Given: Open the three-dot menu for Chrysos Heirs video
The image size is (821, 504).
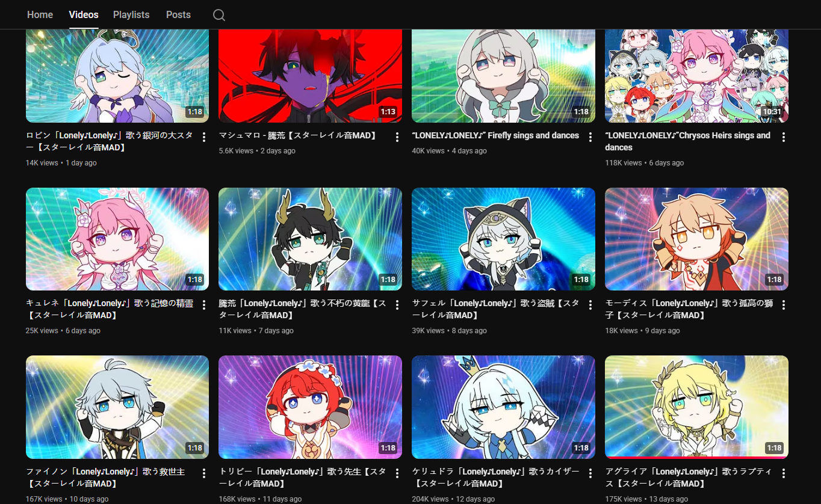Looking at the screenshot, I should pos(784,137).
